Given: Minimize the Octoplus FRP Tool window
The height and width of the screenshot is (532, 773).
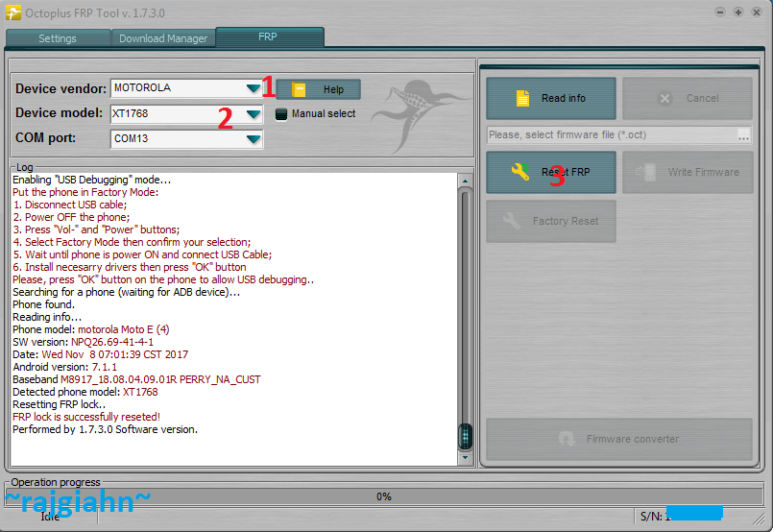Looking at the screenshot, I should pos(720,12).
